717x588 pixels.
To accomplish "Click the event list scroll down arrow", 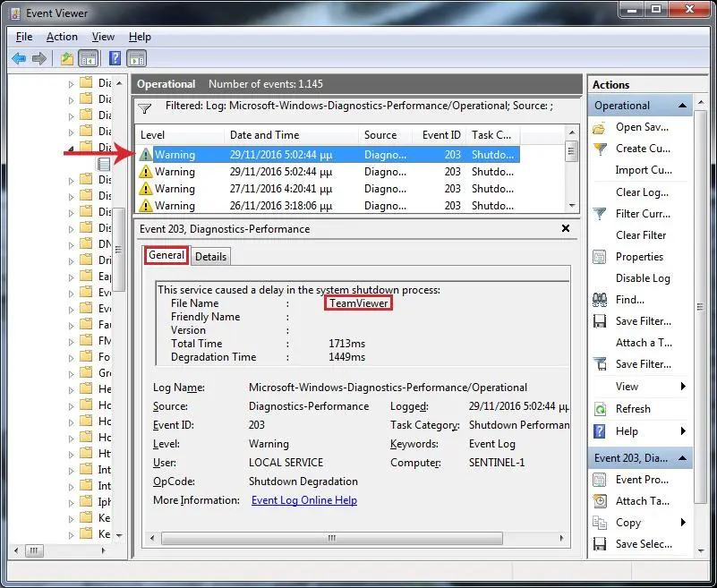I will (572, 206).
